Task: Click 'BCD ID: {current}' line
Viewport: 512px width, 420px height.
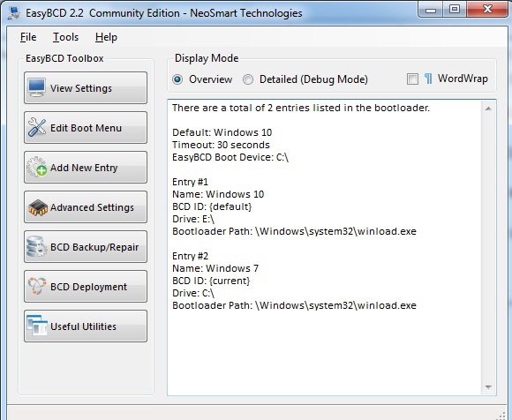Action: [211, 281]
